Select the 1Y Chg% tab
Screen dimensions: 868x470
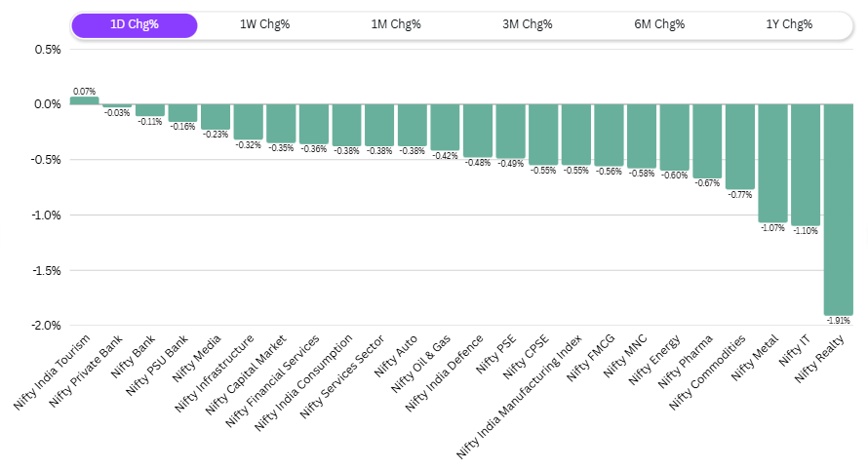[791, 24]
